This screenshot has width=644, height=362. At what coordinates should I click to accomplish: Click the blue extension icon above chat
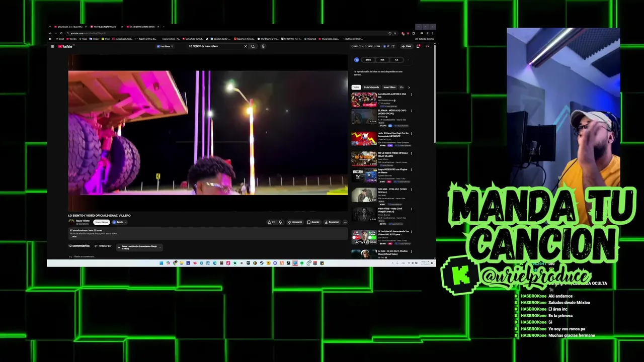pyautogui.click(x=356, y=60)
